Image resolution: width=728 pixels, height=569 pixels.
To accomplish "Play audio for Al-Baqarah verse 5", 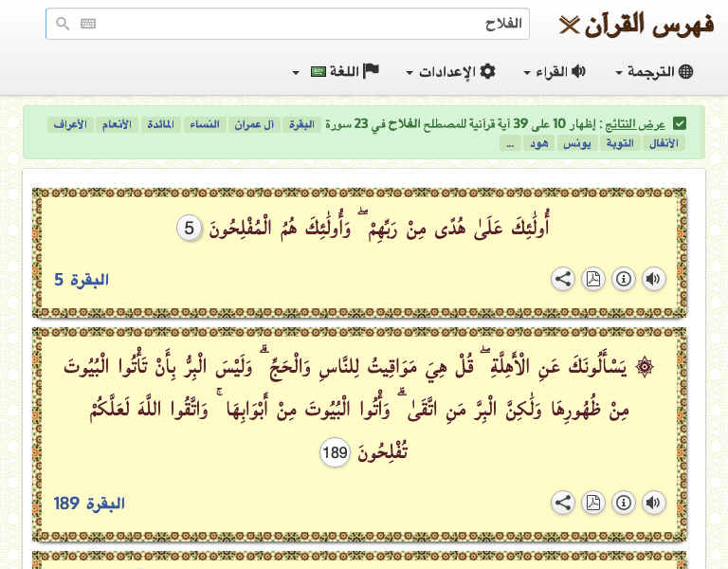I will click(x=654, y=279).
